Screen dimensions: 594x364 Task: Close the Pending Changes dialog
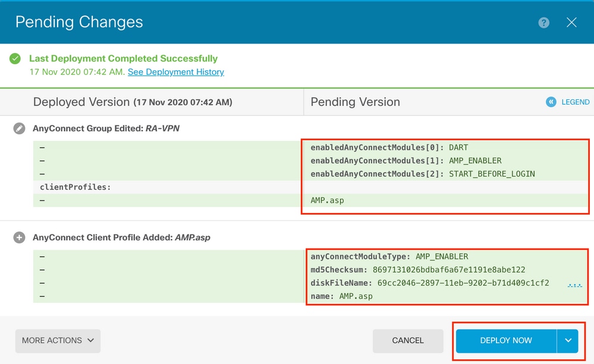pos(571,23)
